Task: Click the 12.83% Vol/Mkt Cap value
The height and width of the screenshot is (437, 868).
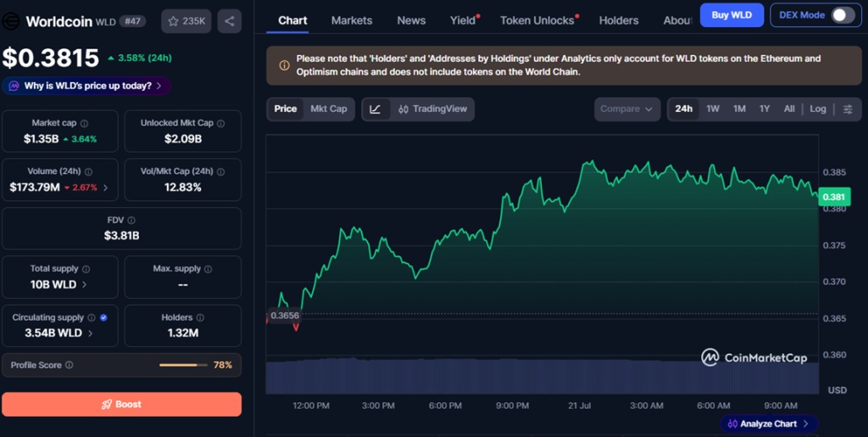Action: (x=183, y=188)
